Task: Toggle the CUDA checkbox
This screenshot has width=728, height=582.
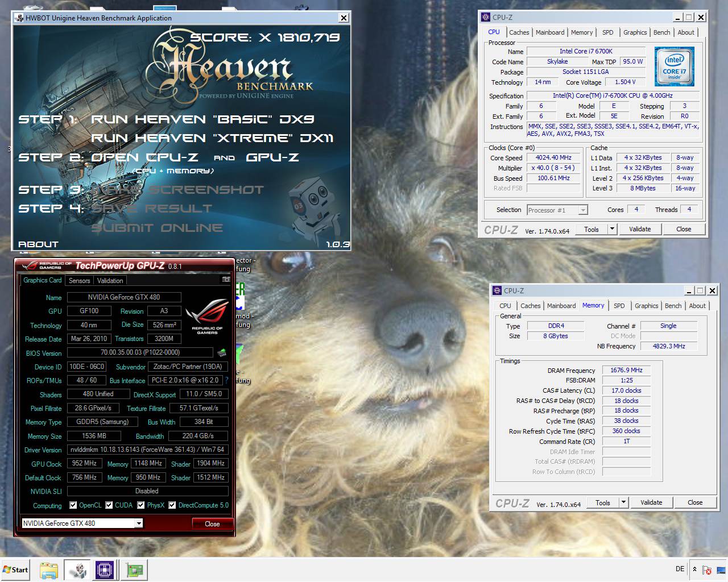Action: click(109, 505)
